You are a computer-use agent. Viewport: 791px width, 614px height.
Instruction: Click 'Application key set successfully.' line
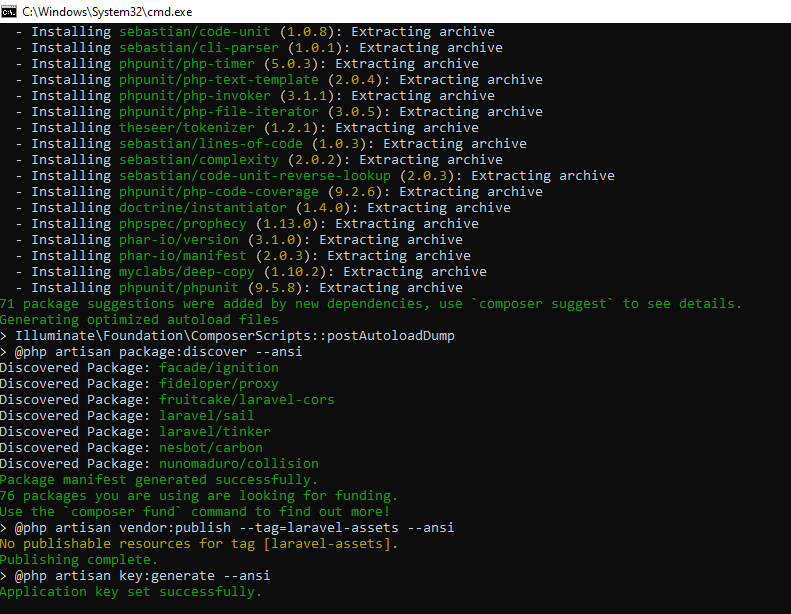point(131,592)
